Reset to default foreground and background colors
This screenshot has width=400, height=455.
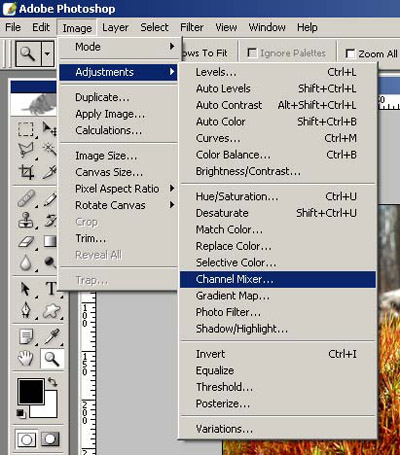21,413
